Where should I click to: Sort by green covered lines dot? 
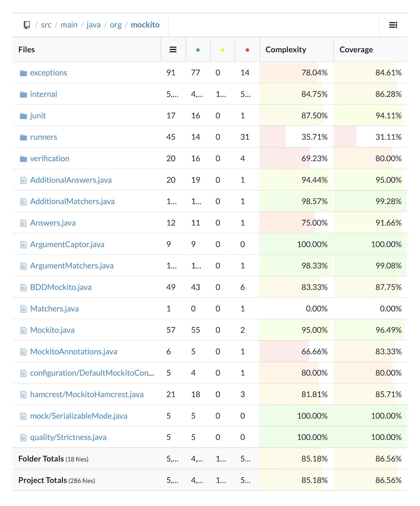click(198, 50)
